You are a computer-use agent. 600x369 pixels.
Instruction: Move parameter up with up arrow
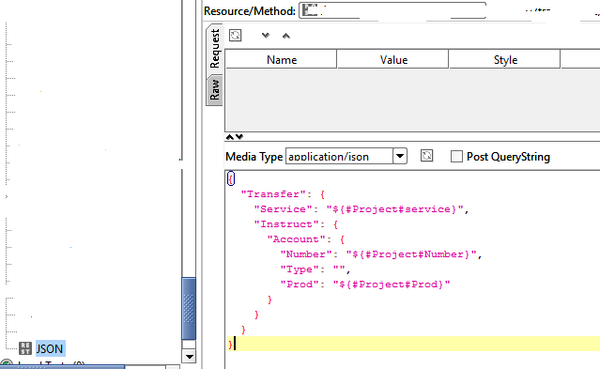[x=286, y=36]
